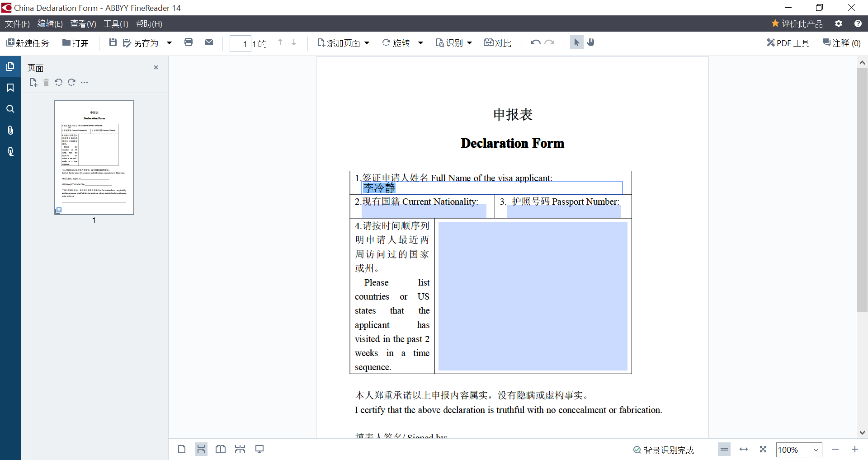Click the page number input field

pyautogui.click(x=240, y=43)
